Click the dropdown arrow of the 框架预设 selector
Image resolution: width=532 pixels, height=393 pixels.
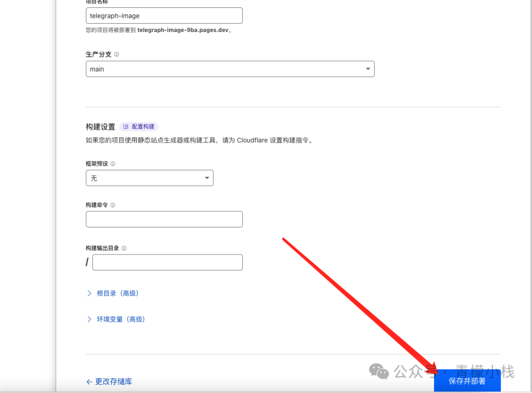point(206,178)
